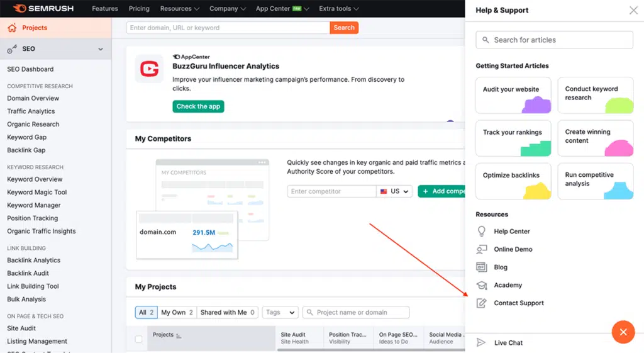Screen dimensions: 644x353
Task: Click the Online Demo presenter icon
Action: coord(481,249)
